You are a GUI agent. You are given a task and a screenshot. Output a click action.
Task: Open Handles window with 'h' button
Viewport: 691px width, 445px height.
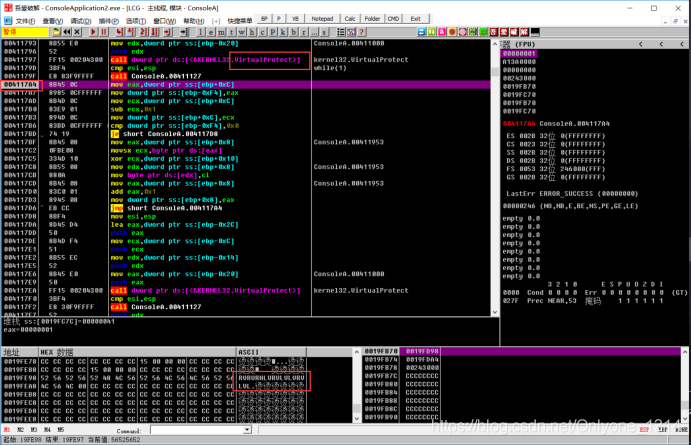[x=252, y=32]
